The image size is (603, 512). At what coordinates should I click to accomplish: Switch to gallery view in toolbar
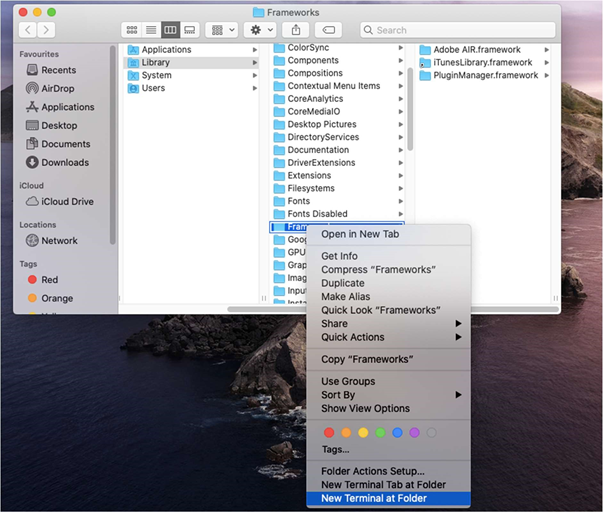[x=190, y=30]
